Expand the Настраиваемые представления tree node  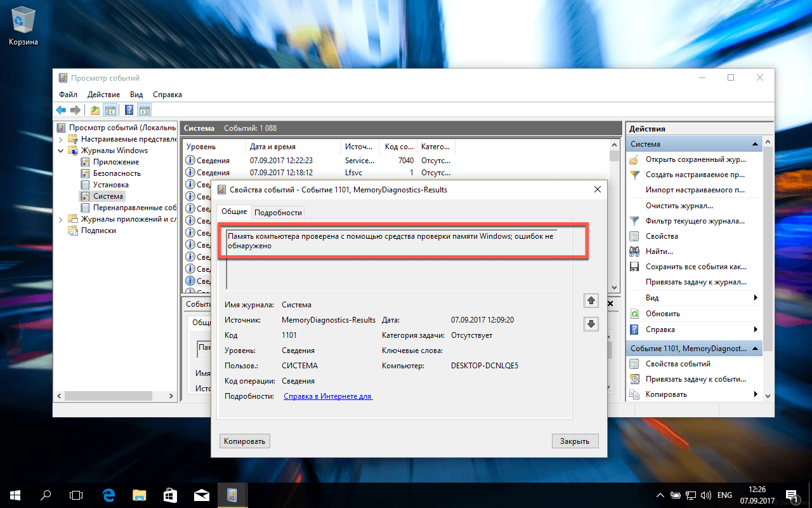(x=61, y=139)
